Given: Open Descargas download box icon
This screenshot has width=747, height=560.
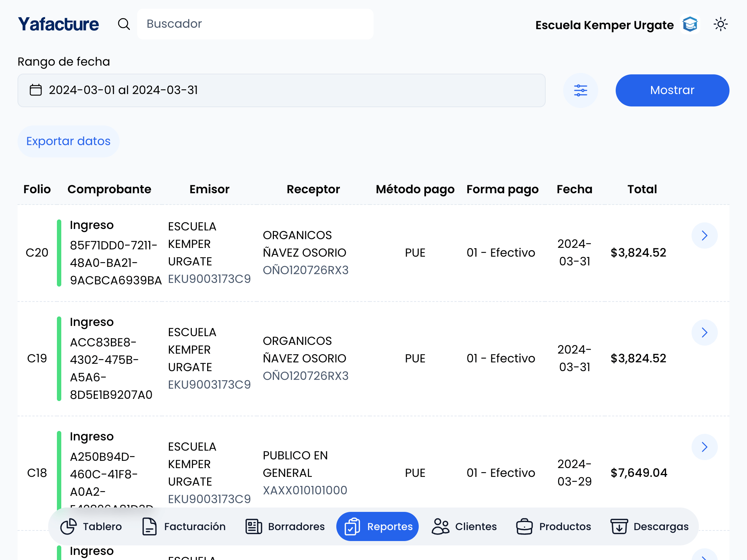Looking at the screenshot, I should 619,526.
